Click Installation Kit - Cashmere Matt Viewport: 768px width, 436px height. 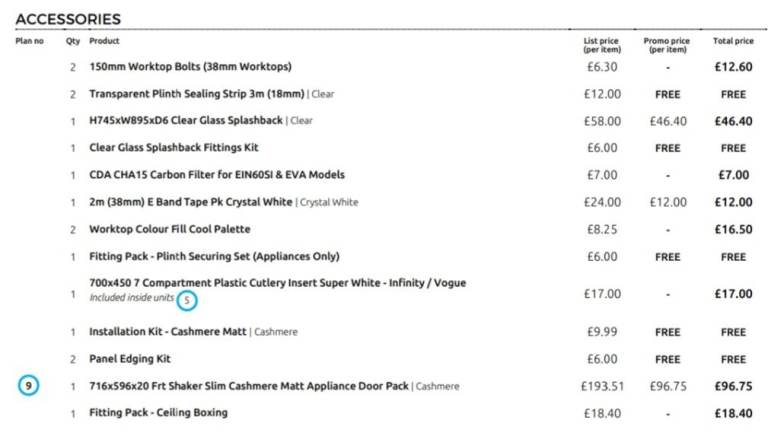coord(168,332)
